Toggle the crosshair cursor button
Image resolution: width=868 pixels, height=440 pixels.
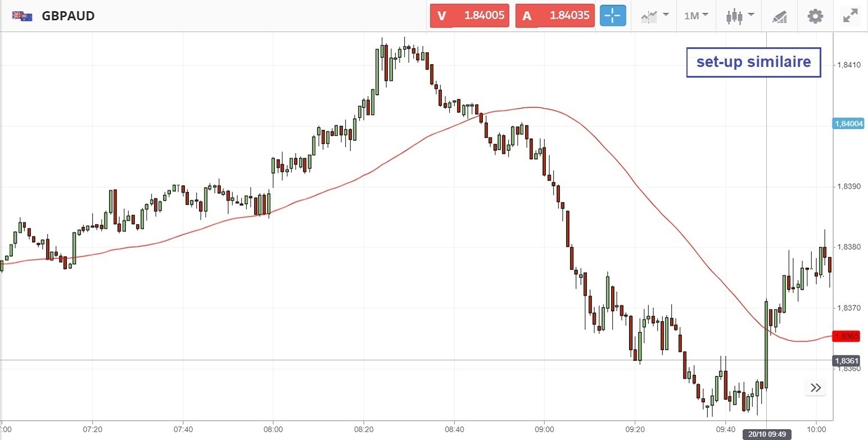click(613, 16)
